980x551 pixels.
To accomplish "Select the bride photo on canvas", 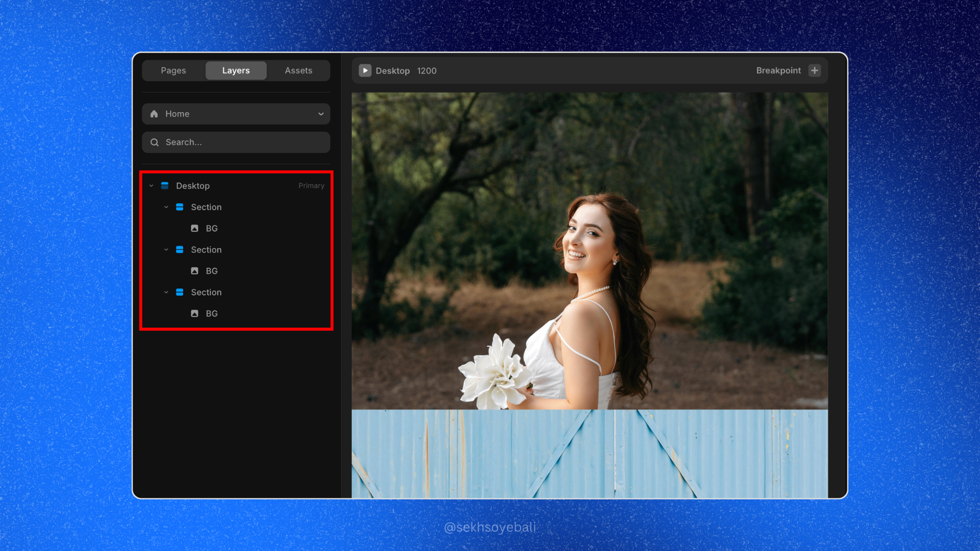I will click(590, 250).
